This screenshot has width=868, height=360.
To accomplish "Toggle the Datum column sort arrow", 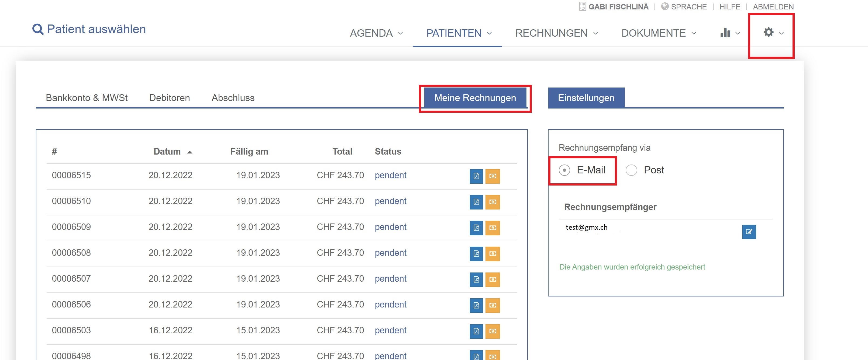I will [190, 152].
